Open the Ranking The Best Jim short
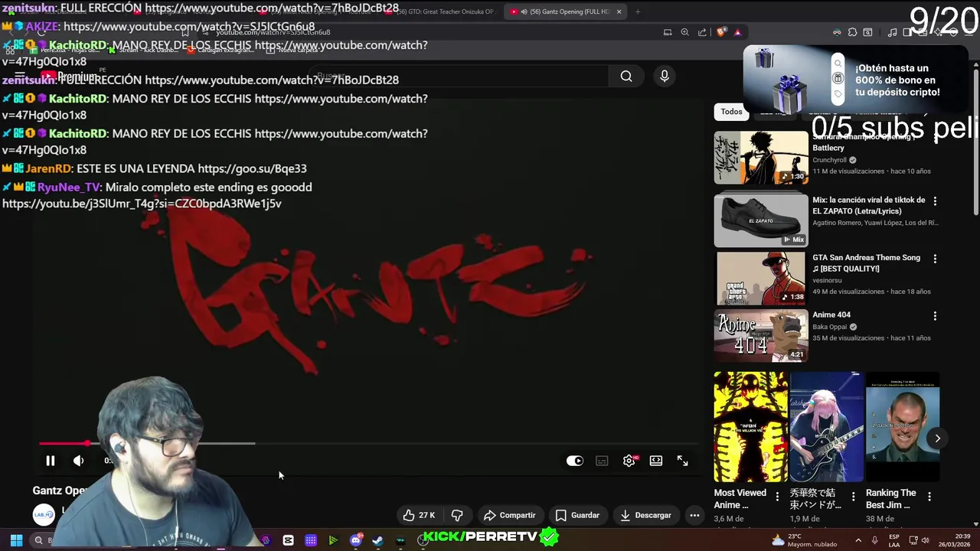Screen dimensions: 980x551 [x=903, y=427]
